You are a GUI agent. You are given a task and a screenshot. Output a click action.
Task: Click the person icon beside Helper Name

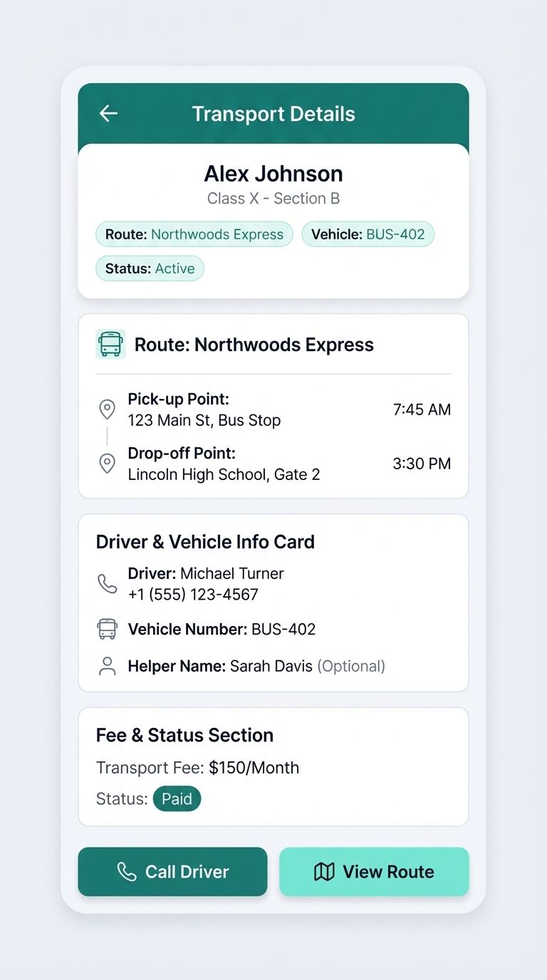[107, 666]
